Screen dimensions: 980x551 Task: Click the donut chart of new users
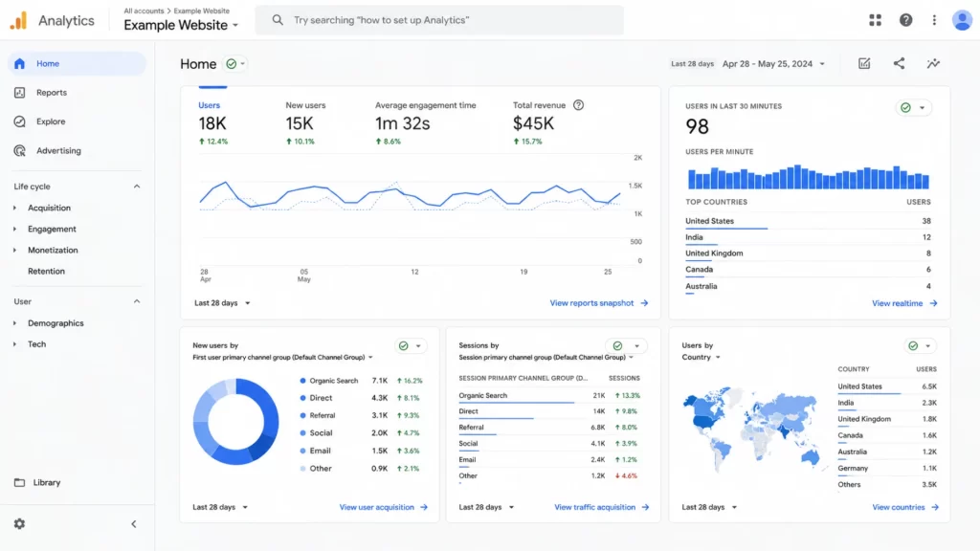pos(236,421)
